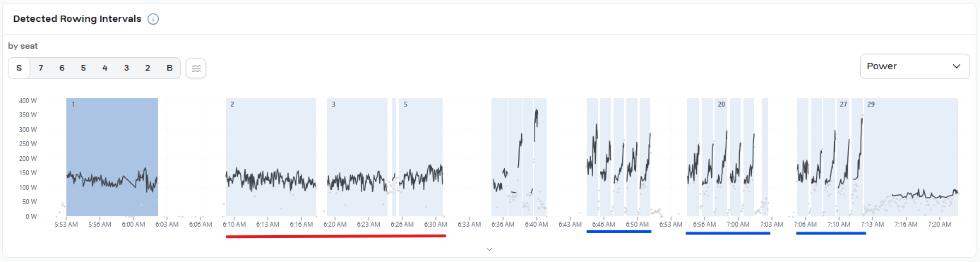Select highlighted interval 1

112,157
